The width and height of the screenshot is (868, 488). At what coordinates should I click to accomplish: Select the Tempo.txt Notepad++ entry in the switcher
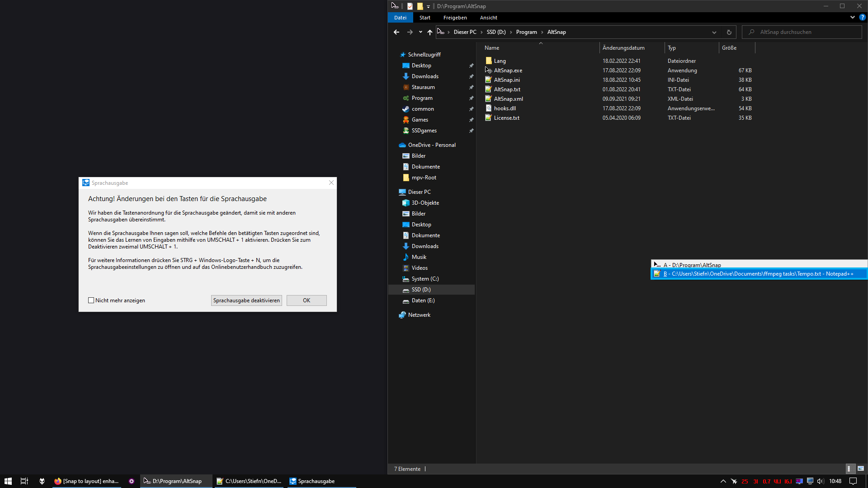pyautogui.click(x=759, y=273)
